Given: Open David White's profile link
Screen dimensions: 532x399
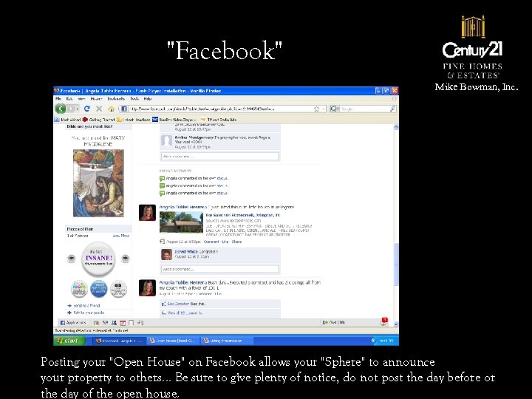Looking at the screenshot, I should (x=186, y=251).
